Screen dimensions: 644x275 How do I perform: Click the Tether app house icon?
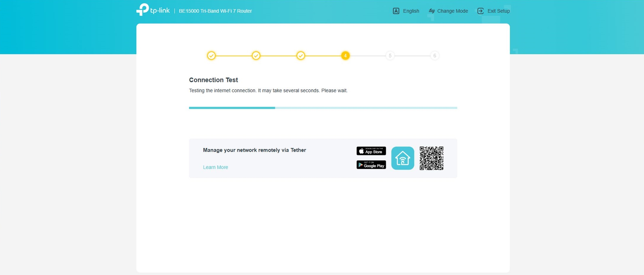402,158
